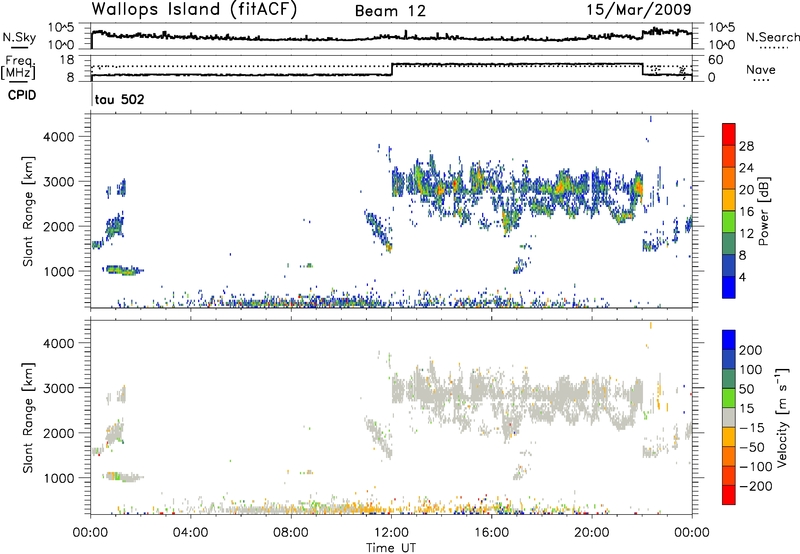Click the "Power [dB]" colorbar title

click(x=764, y=211)
